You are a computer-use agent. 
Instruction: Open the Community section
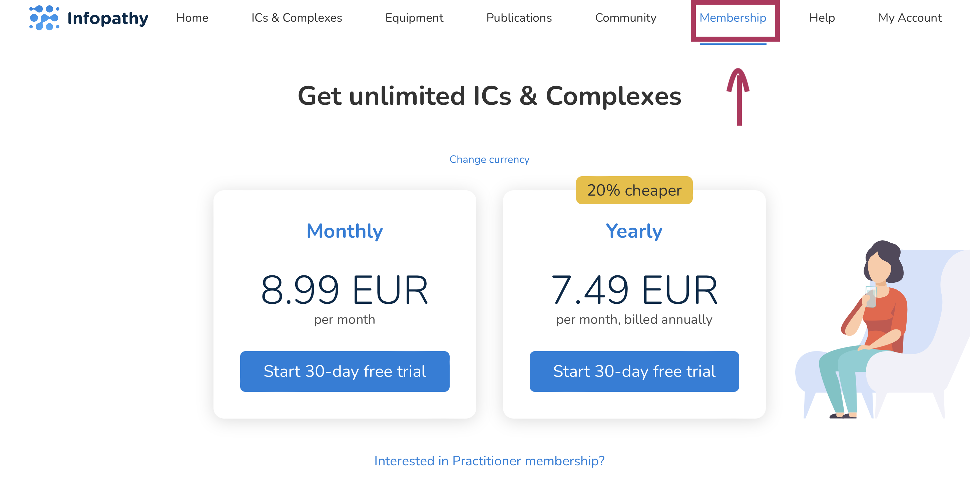pyautogui.click(x=625, y=18)
